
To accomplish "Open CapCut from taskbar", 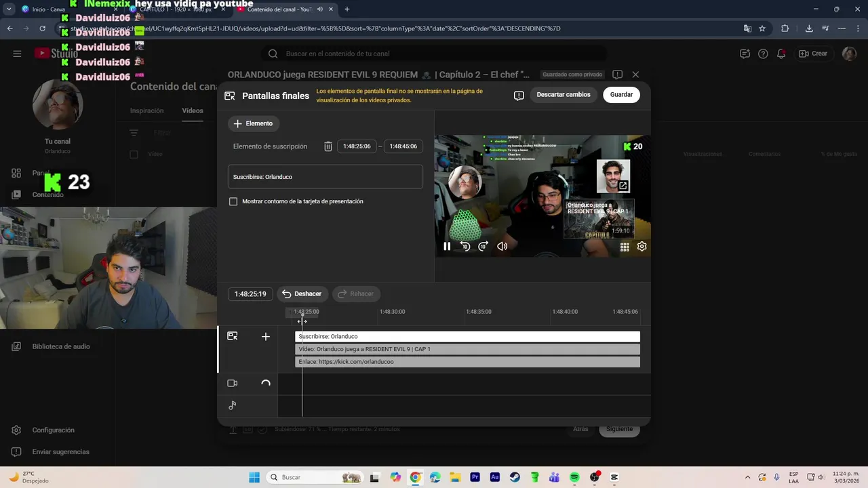I will (x=614, y=477).
